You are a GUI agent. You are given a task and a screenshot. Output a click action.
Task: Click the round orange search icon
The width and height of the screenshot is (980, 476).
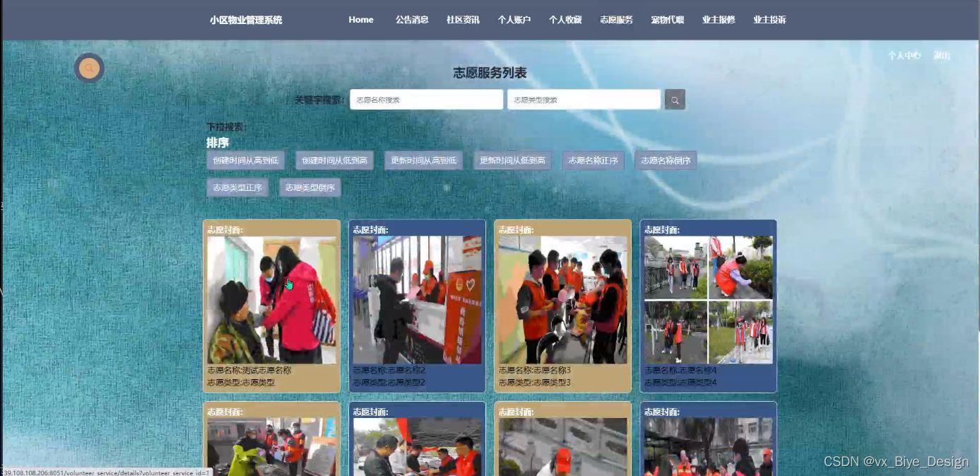coord(89,68)
